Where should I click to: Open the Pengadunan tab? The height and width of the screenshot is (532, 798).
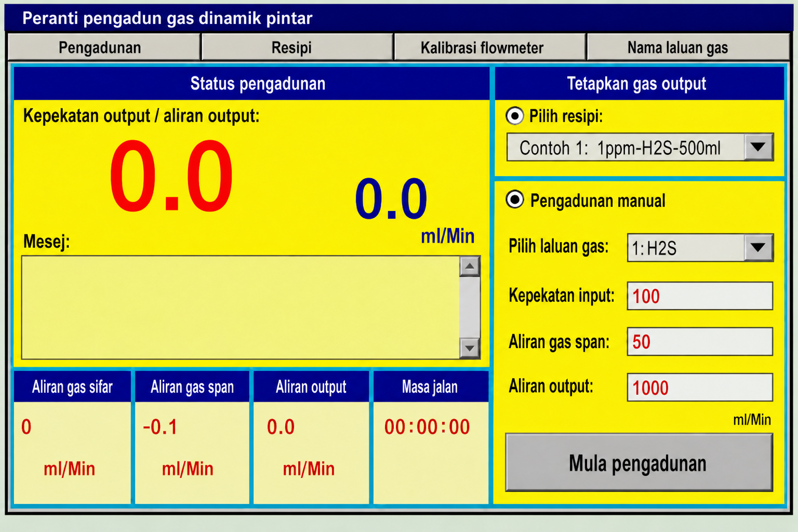click(x=104, y=47)
